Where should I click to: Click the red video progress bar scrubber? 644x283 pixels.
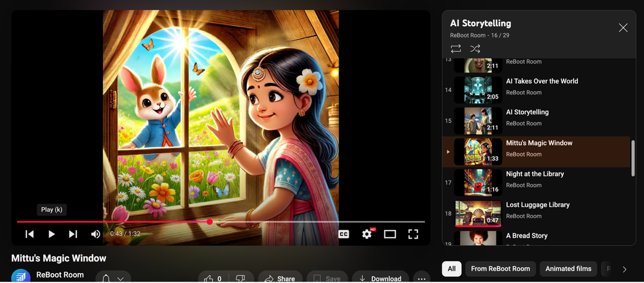[x=210, y=222]
